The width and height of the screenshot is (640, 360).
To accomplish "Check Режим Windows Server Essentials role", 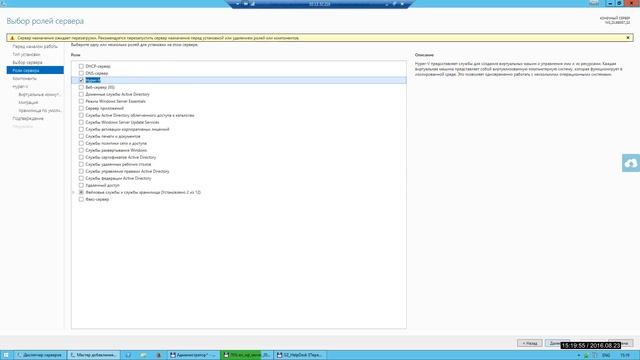I will 81,101.
